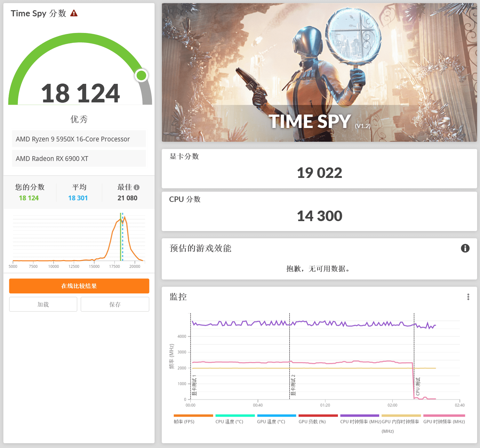Click the info icon next to 最佳
This screenshot has width=480, height=448.
point(137,187)
